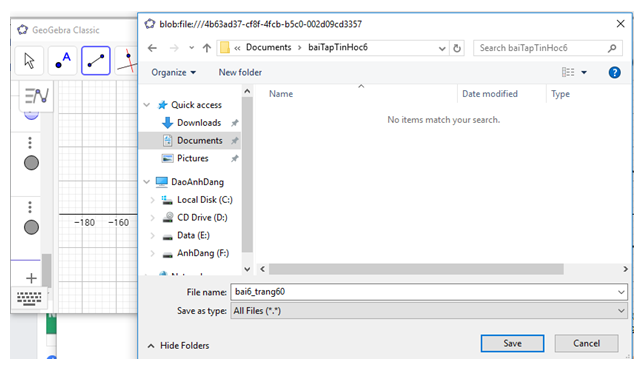This screenshot has width=639, height=392.
Task: Select the Segment line tool in GeoGebra
Action: tap(96, 61)
